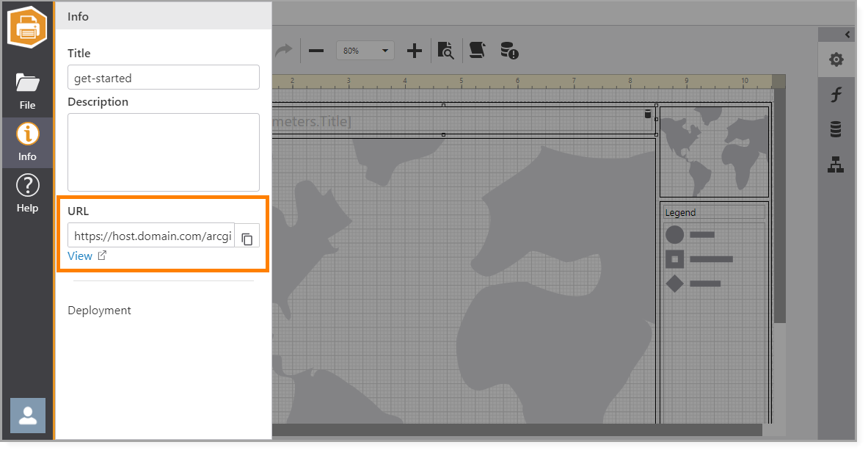The width and height of the screenshot is (868, 453).
Task: Open the Properties gear panel
Action: [836, 60]
